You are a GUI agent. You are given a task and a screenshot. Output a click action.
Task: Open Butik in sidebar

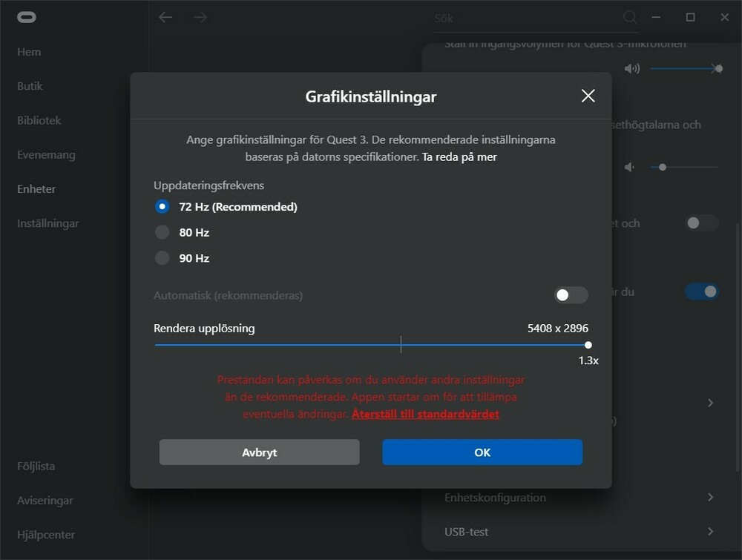pos(30,86)
